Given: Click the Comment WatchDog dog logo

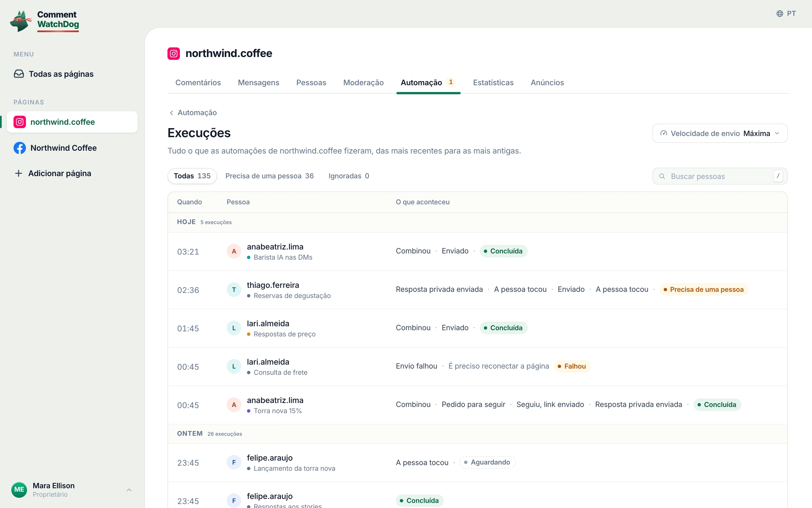Looking at the screenshot, I should point(21,21).
